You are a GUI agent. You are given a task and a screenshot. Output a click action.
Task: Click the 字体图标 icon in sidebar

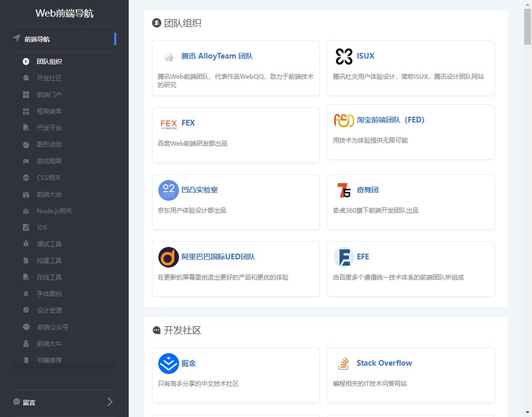click(26, 294)
